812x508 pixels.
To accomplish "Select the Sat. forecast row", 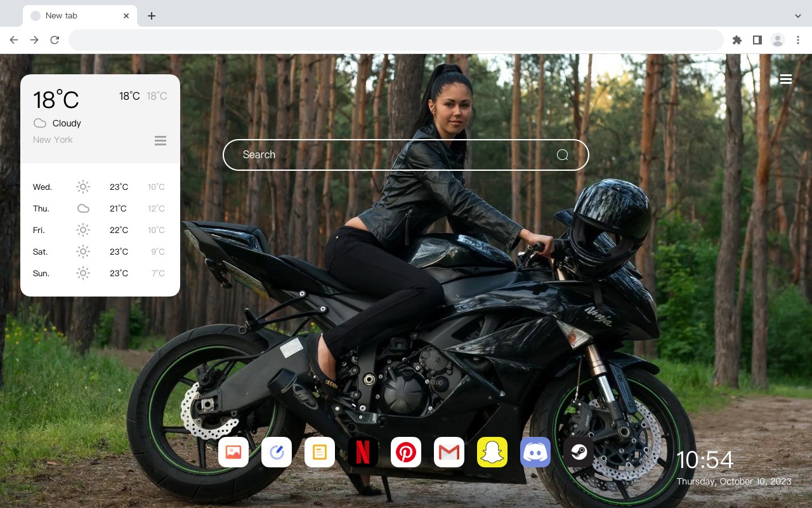I will (x=100, y=251).
